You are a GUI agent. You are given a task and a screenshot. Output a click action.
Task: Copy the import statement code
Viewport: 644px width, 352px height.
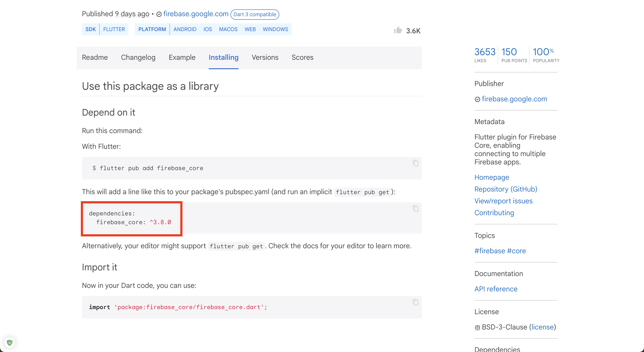click(x=415, y=302)
